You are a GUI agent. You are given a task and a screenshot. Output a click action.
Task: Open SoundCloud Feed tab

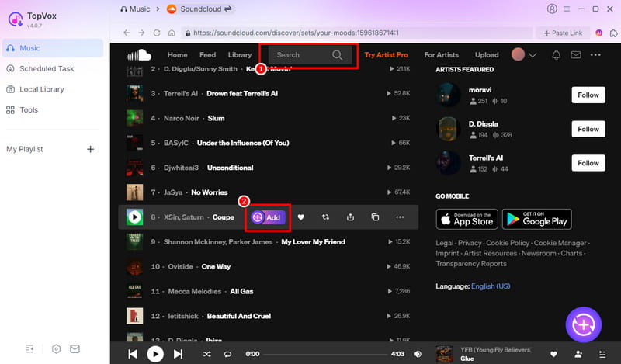tap(207, 54)
